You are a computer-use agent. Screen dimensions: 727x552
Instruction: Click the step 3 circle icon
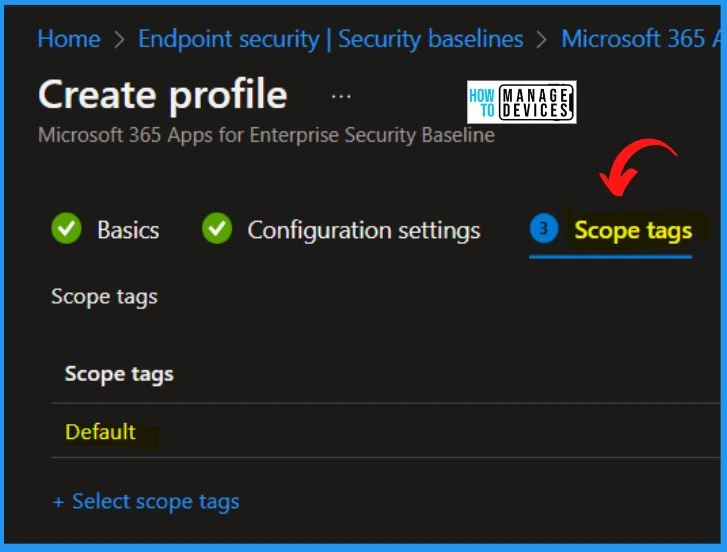pos(544,228)
